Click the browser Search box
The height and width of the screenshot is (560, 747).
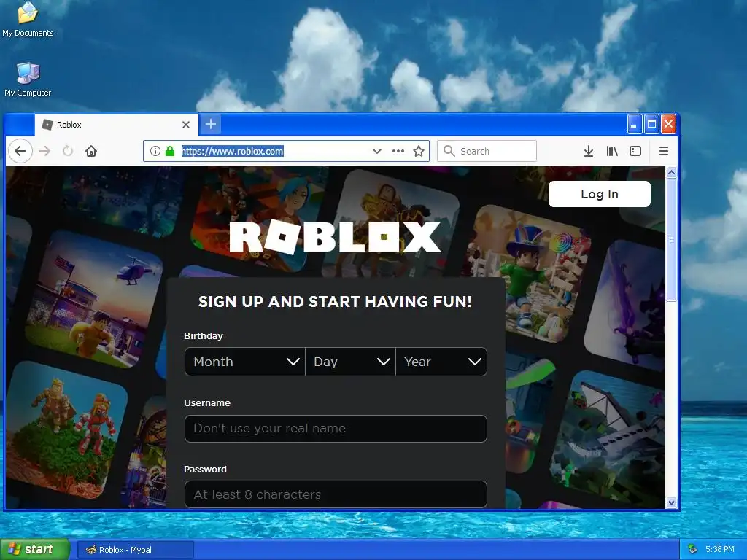click(x=487, y=151)
